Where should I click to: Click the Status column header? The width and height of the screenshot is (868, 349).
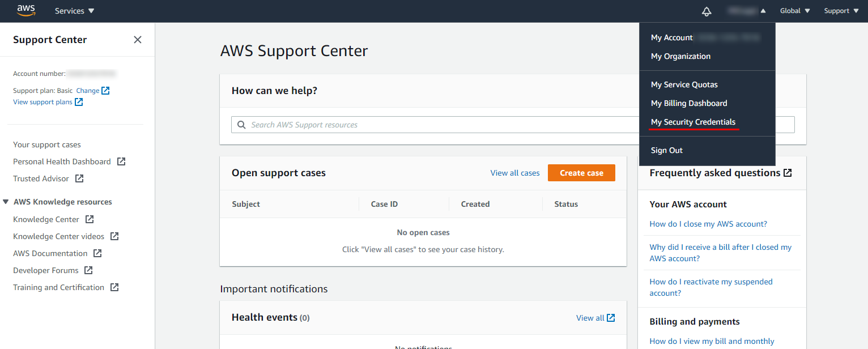(566, 204)
